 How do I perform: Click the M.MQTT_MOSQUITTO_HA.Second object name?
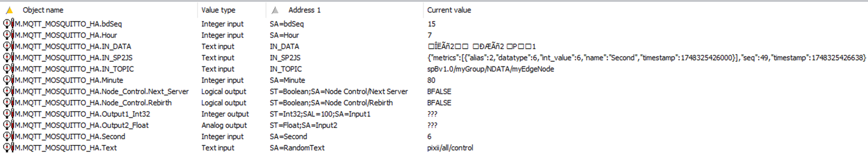(70, 136)
